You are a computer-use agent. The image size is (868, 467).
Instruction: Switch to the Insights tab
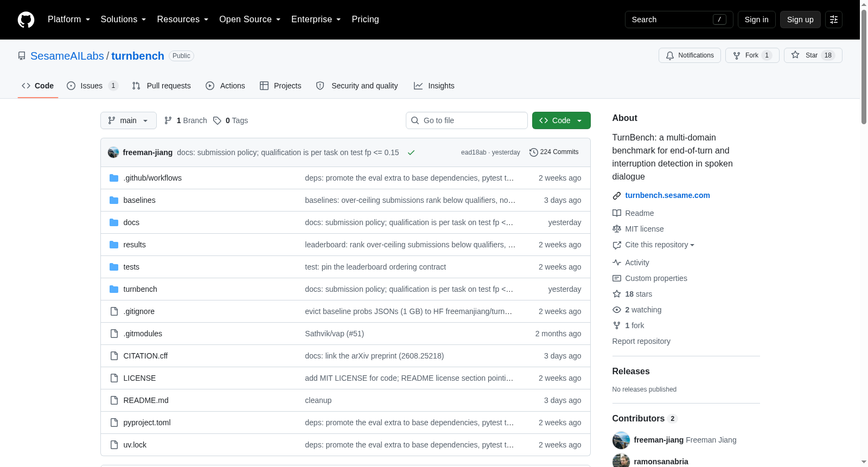(x=434, y=86)
